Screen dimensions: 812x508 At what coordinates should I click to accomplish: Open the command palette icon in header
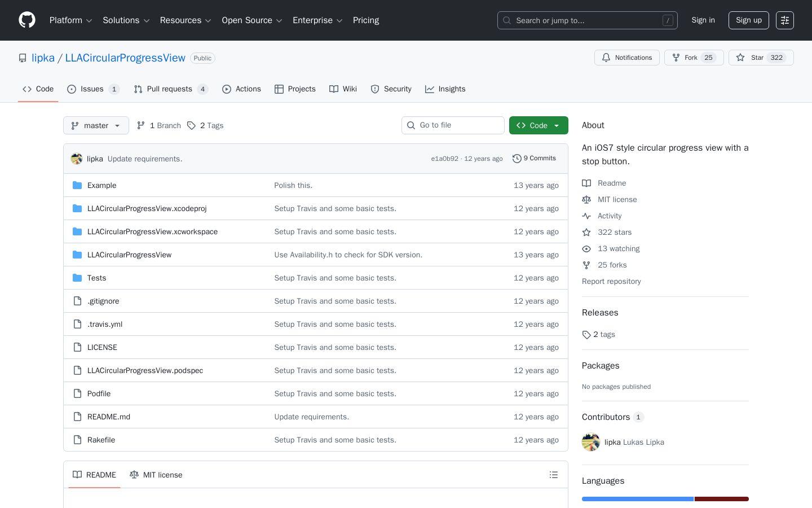point(785,20)
